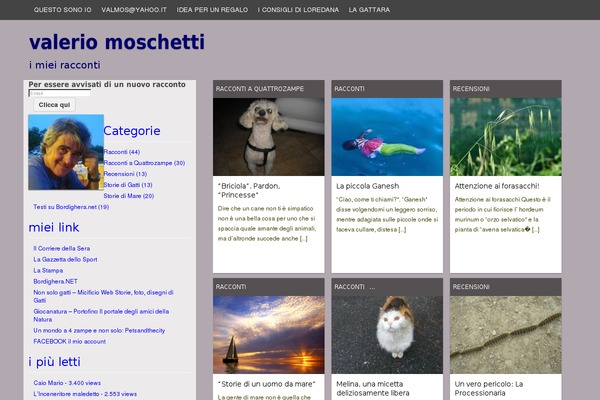Viewport: 600px width, 400px height.
Task: Visit La Gazzetta dello Sport link
Action: 65,259
